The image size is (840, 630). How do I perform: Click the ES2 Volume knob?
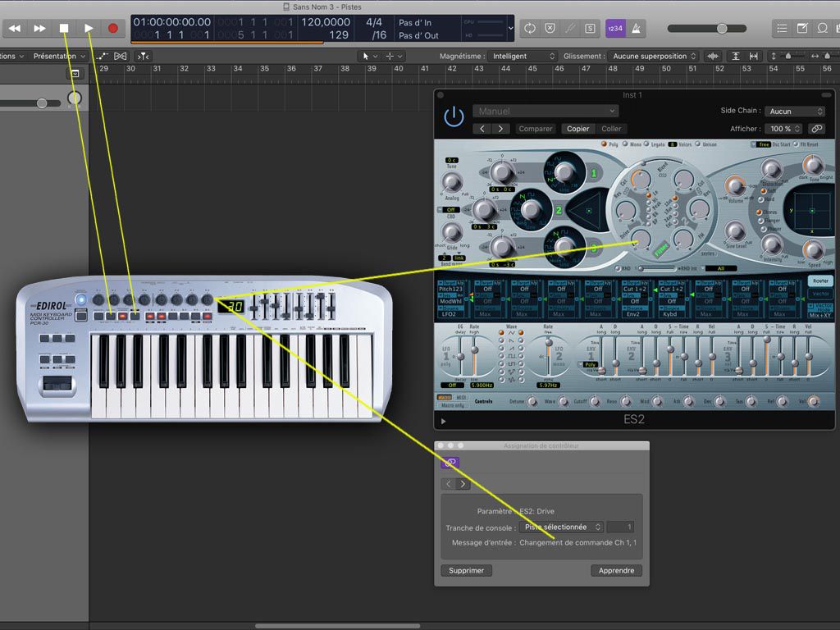pyautogui.click(x=735, y=186)
